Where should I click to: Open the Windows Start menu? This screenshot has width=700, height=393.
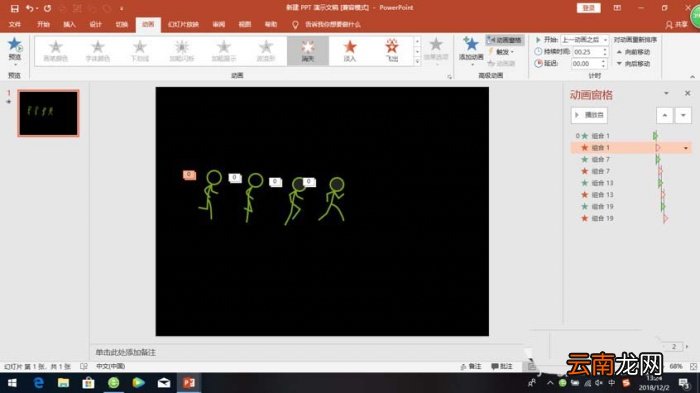(x=12, y=383)
